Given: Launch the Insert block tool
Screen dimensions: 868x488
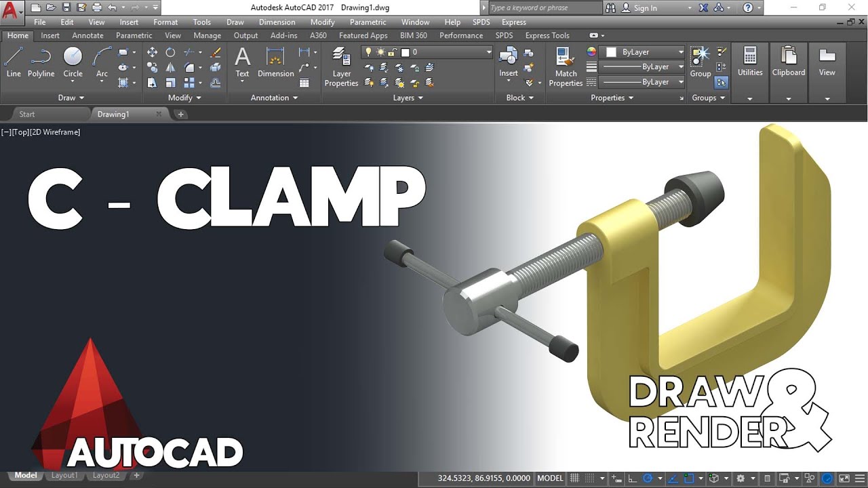Looking at the screenshot, I should (509, 62).
